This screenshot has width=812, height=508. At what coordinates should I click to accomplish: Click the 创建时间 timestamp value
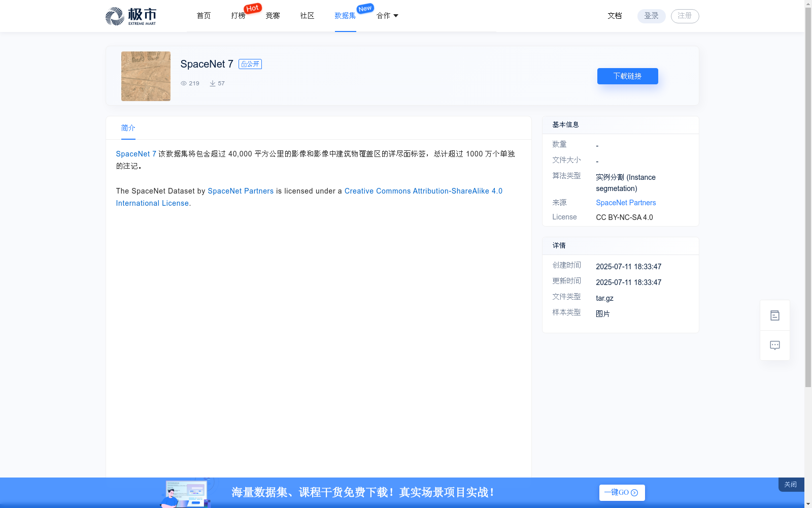tap(628, 267)
